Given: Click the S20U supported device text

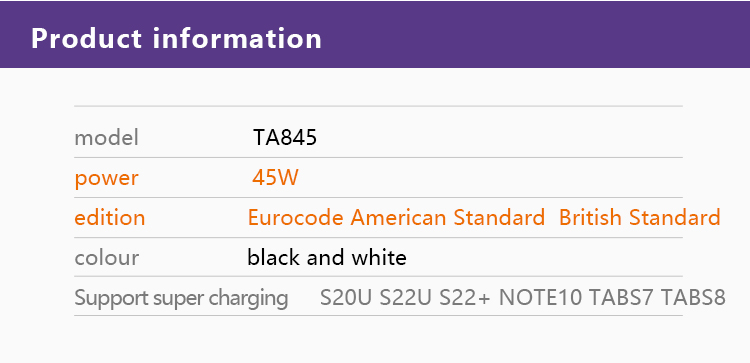Looking at the screenshot, I should [346, 297].
